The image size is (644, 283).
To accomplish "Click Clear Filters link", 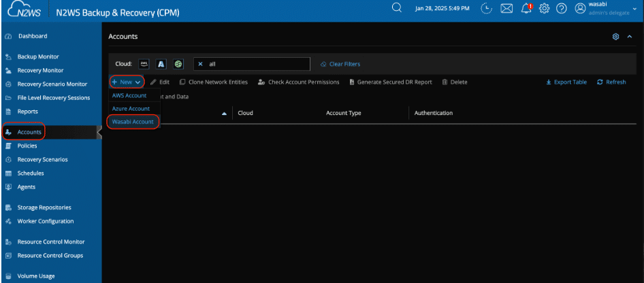I will (340, 64).
